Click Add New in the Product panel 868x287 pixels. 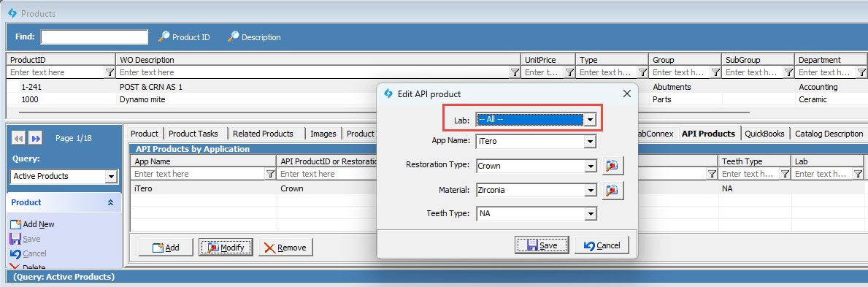coord(33,224)
